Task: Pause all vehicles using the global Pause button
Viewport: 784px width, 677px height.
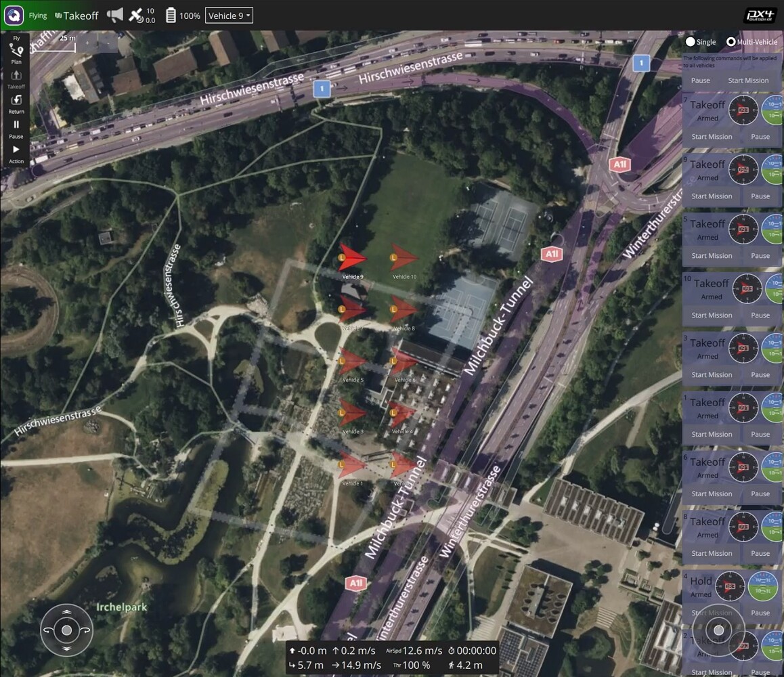Action: pos(700,80)
